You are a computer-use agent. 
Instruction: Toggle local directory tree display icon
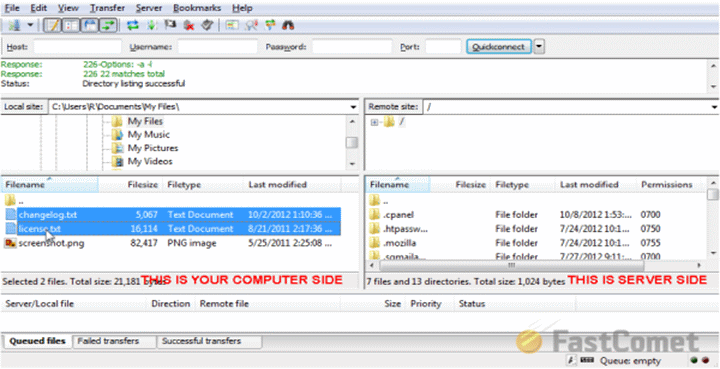(71, 25)
